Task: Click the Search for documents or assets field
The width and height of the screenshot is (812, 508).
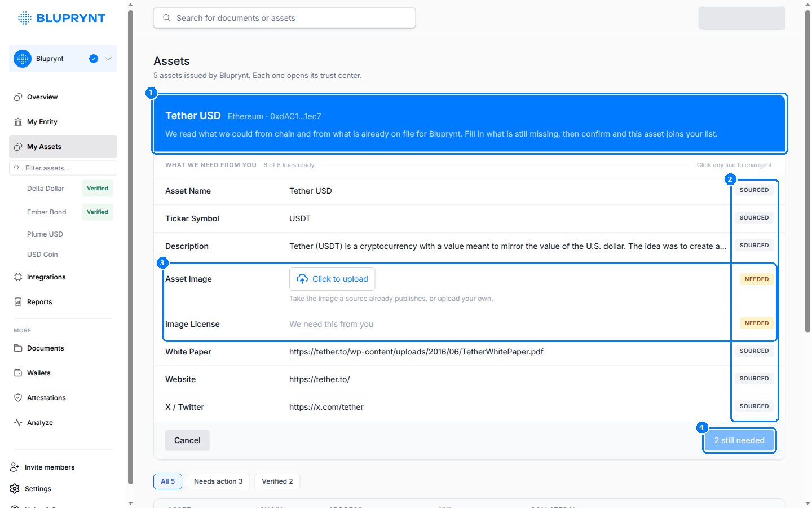Action: (x=284, y=18)
